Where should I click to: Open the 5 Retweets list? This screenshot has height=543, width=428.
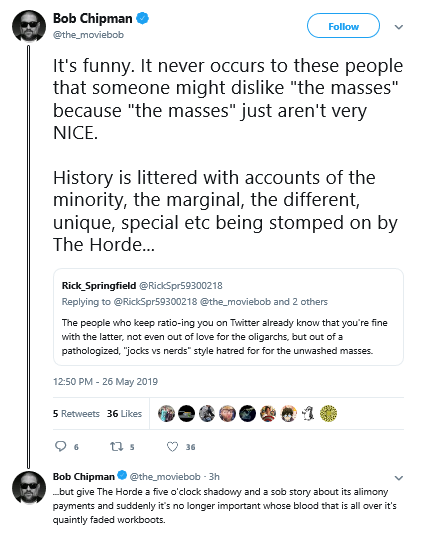(x=76, y=413)
